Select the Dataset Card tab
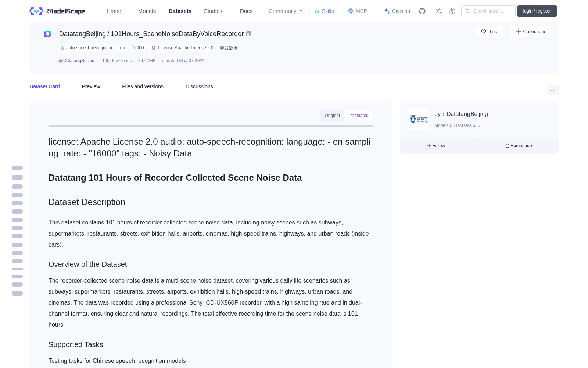This screenshot has height=368, width=588. point(44,86)
